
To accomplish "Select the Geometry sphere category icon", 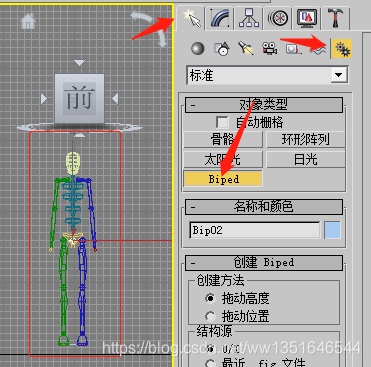I will 198,49.
